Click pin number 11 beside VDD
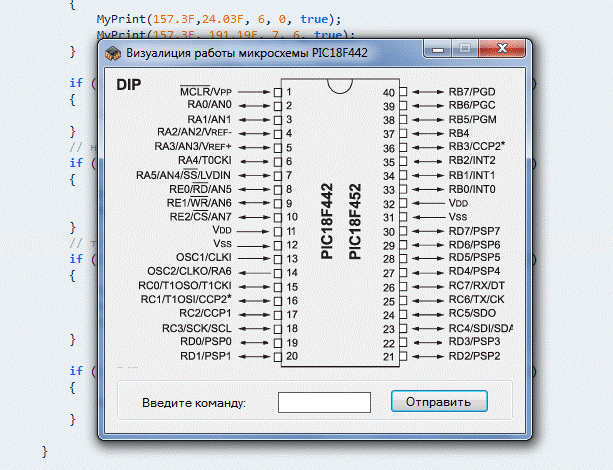This screenshot has width=613, height=470. click(291, 231)
